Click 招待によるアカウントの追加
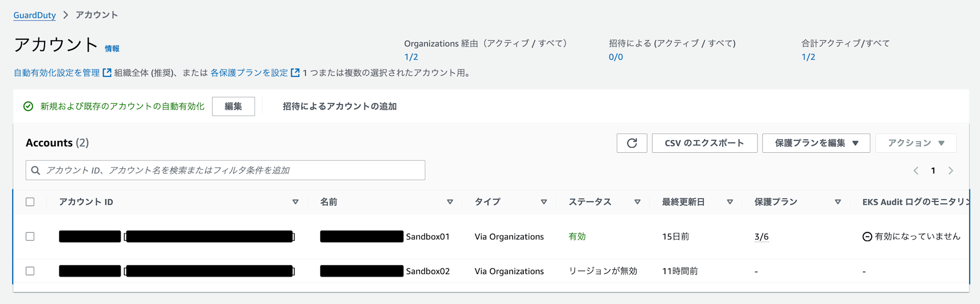The width and height of the screenshot is (980, 304). point(340,106)
